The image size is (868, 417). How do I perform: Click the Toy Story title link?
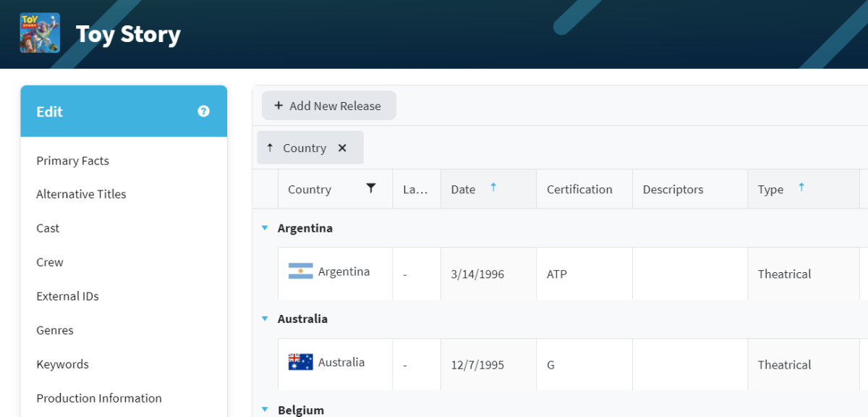(x=128, y=34)
